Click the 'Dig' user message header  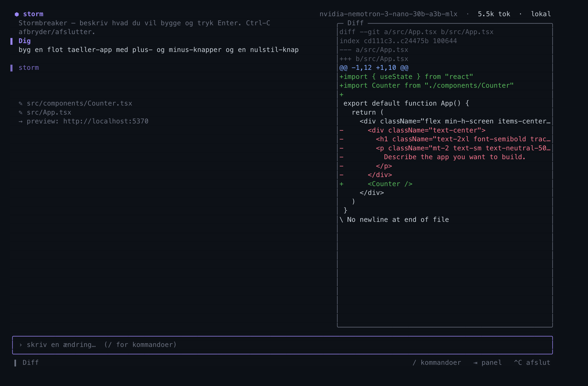[25, 41]
